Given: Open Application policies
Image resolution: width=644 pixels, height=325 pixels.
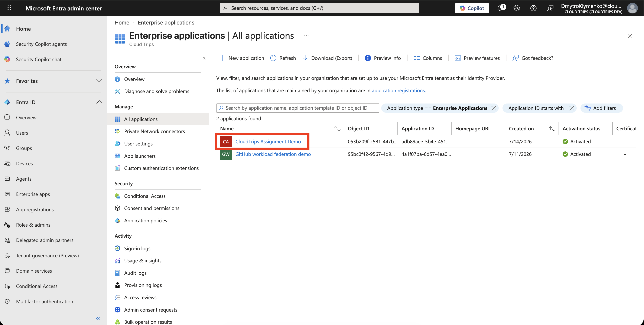Looking at the screenshot, I should point(146,220).
